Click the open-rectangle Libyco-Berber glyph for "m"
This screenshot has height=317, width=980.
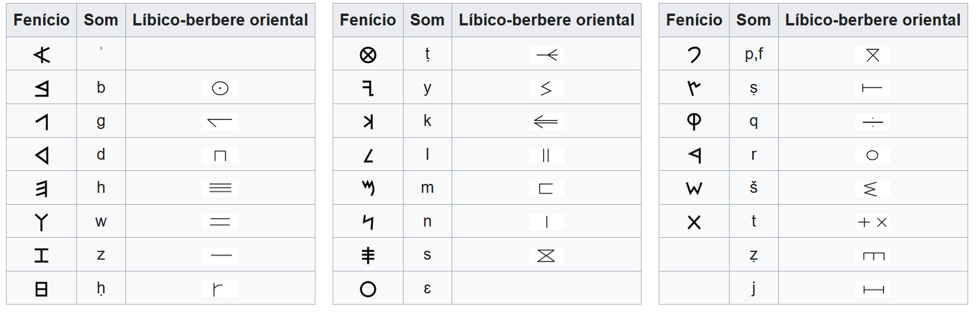[546, 189]
